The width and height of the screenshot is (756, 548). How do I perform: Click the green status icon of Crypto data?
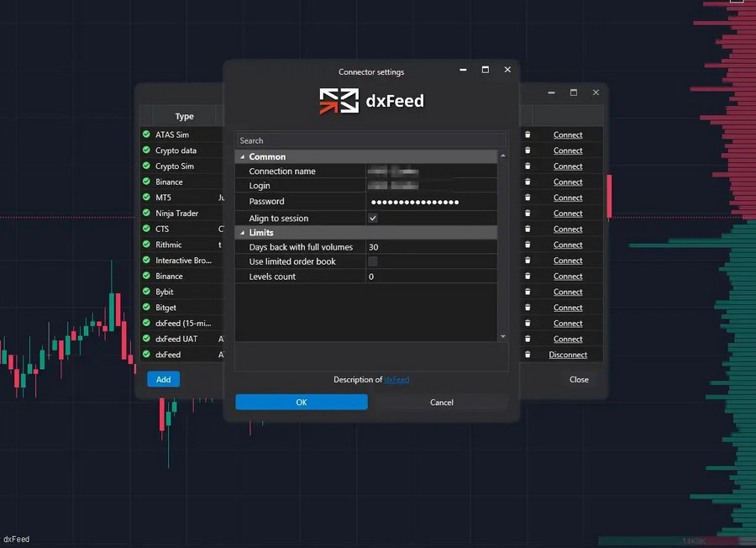[x=146, y=150]
